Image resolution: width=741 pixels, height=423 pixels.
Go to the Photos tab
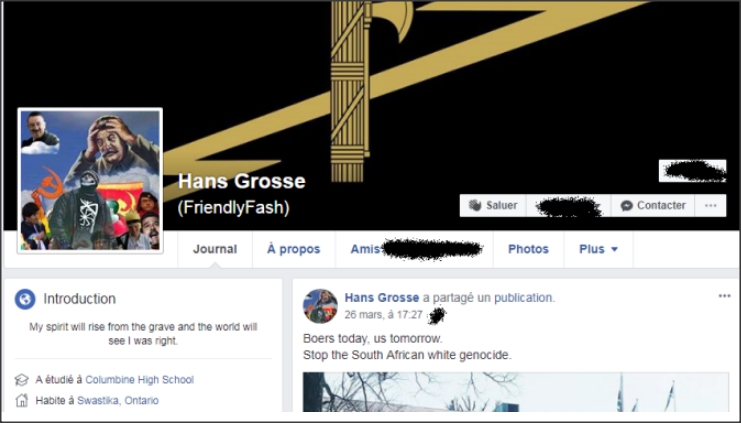click(528, 249)
